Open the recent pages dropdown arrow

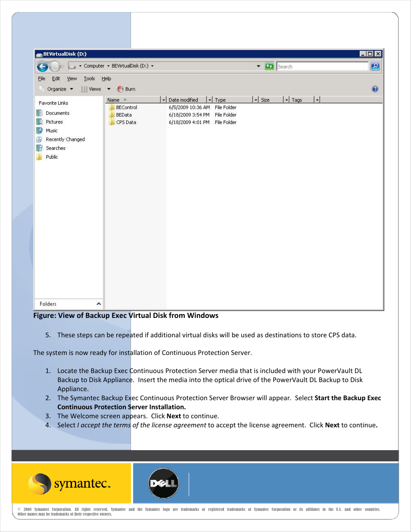pyautogui.click(x=62, y=66)
